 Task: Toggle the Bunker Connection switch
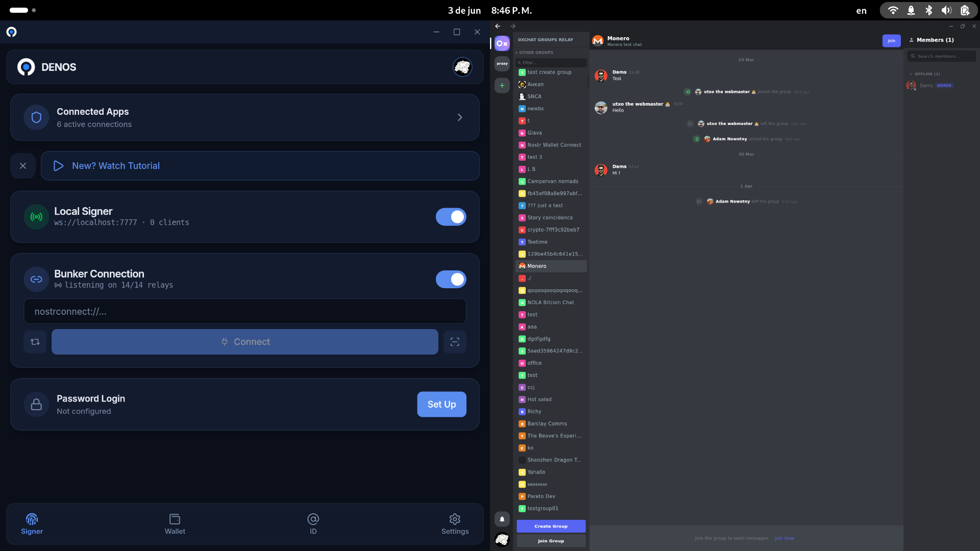tap(451, 279)
